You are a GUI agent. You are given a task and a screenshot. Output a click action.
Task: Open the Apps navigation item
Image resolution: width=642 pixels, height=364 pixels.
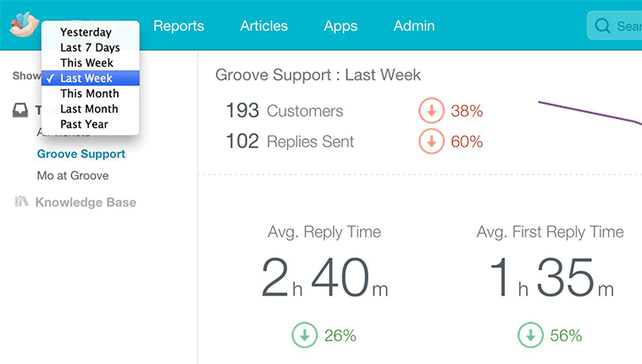tap(340, 25)
